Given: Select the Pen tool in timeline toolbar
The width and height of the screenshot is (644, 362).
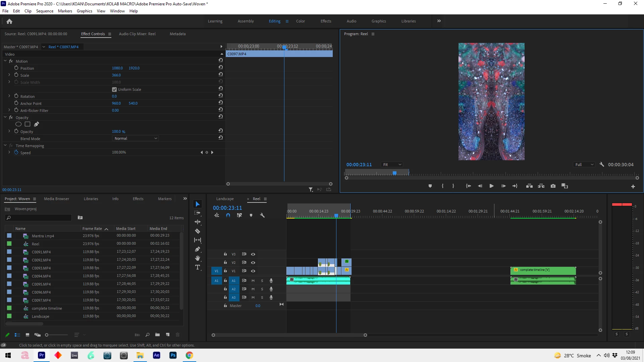Looking at the screenshot, I should pos(198,249).
